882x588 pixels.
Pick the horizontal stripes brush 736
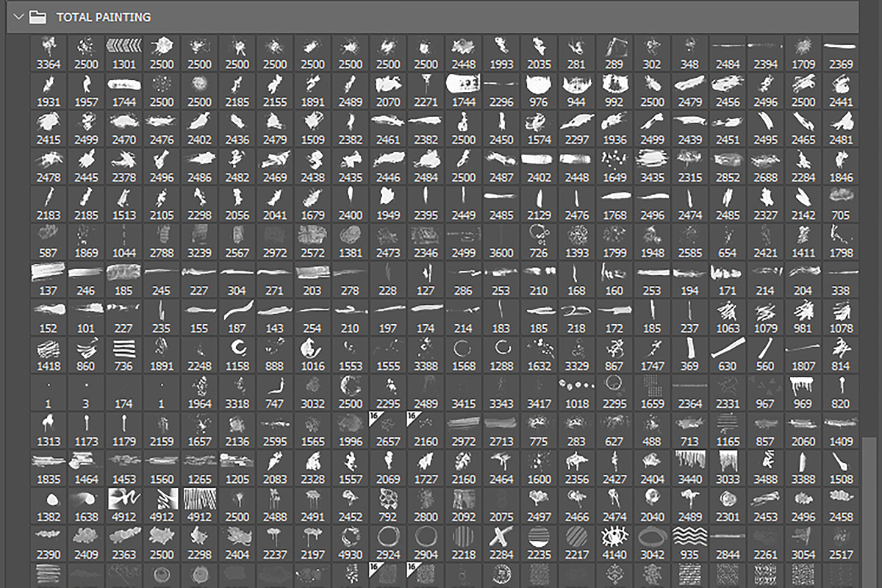124,355
